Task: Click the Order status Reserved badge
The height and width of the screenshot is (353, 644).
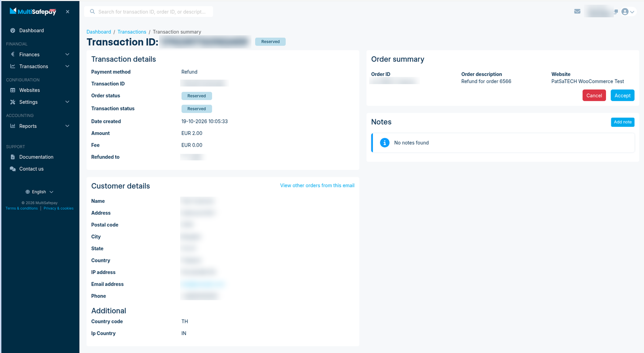Action: (x=196, y=96)
